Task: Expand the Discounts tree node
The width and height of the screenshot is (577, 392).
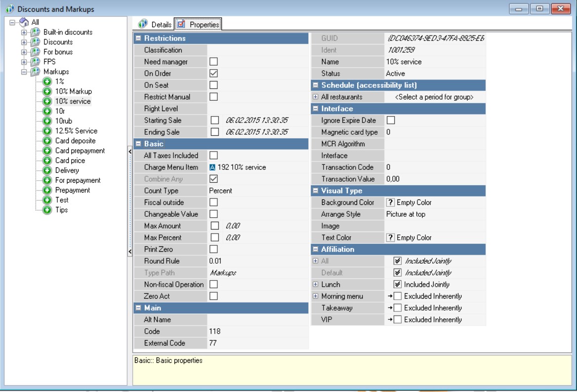Action: 23,42
